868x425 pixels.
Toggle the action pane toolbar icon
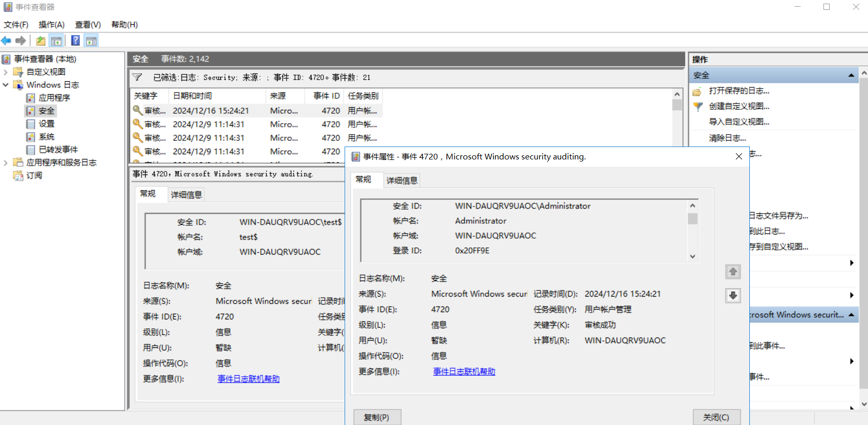91,41
